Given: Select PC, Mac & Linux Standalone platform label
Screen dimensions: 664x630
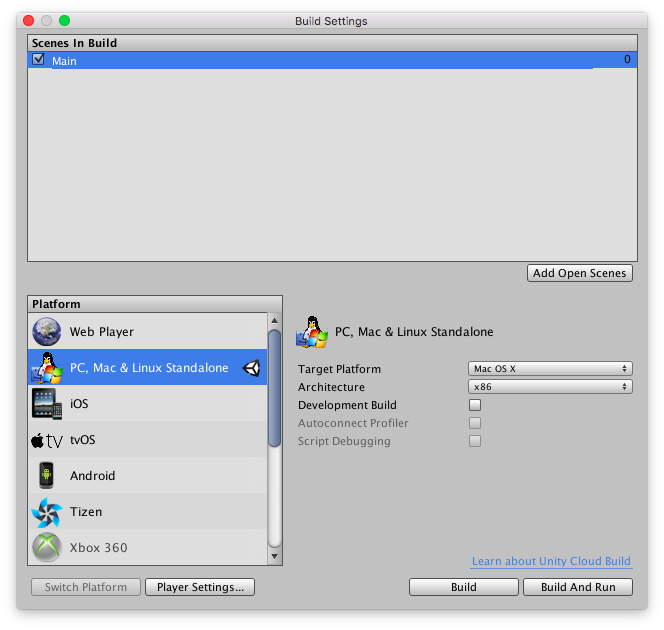Looking at the screenshot, I should coord(149,368).
